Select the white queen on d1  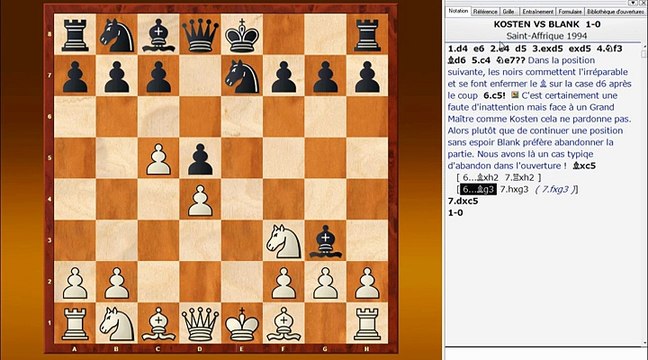[x=200, y=324]
